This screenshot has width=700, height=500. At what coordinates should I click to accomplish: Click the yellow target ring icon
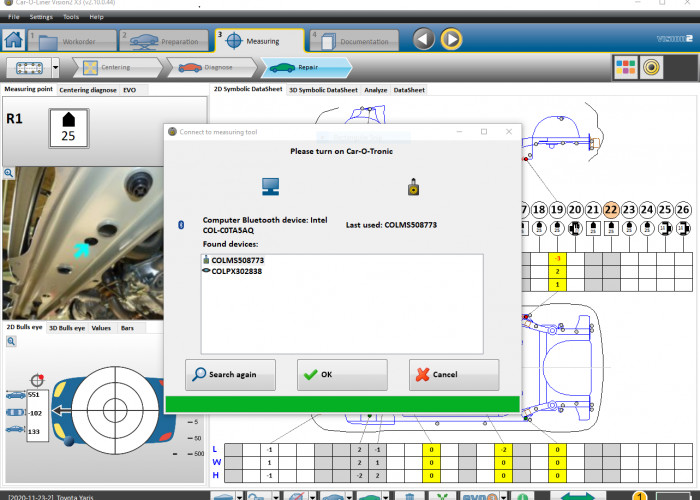click(x=651, y=67)
